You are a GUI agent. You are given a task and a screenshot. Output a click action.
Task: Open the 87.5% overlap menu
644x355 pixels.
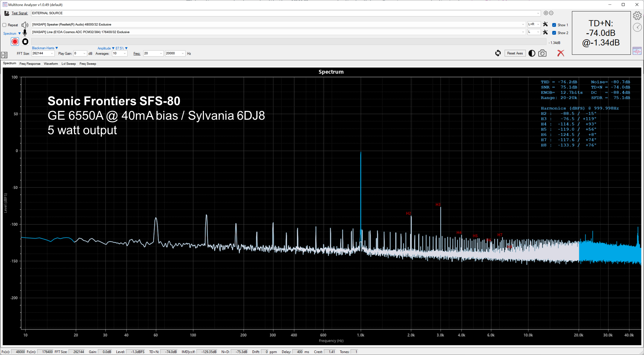[121, 48]
